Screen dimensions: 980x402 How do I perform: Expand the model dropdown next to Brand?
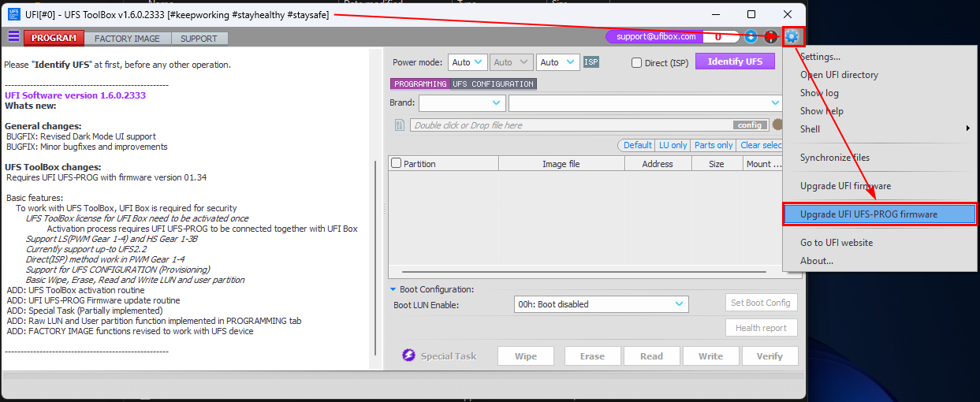tap(645, 103)
